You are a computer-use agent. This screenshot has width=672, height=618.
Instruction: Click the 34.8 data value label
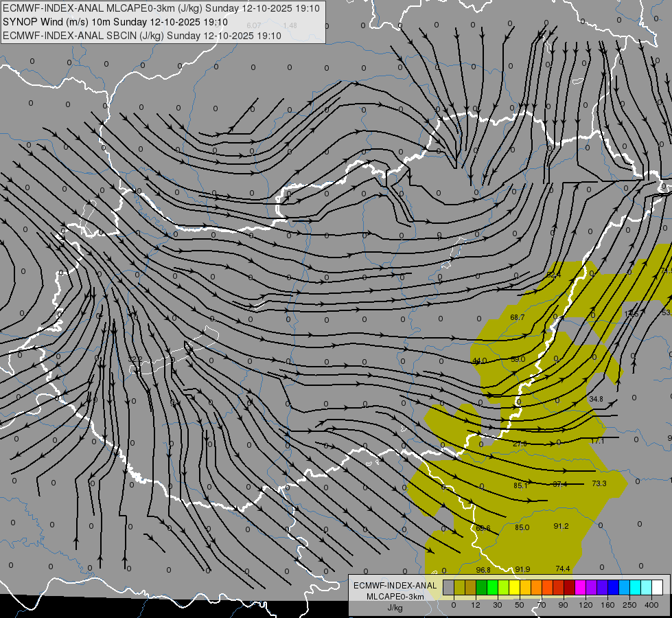click(596, 399)
